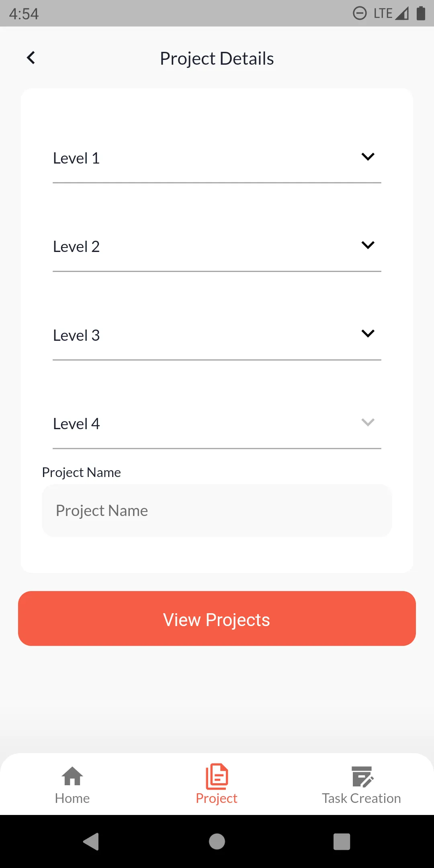
Task: Tap the back arrow in header
Action: pyautogui.click(x=31, y=58)
